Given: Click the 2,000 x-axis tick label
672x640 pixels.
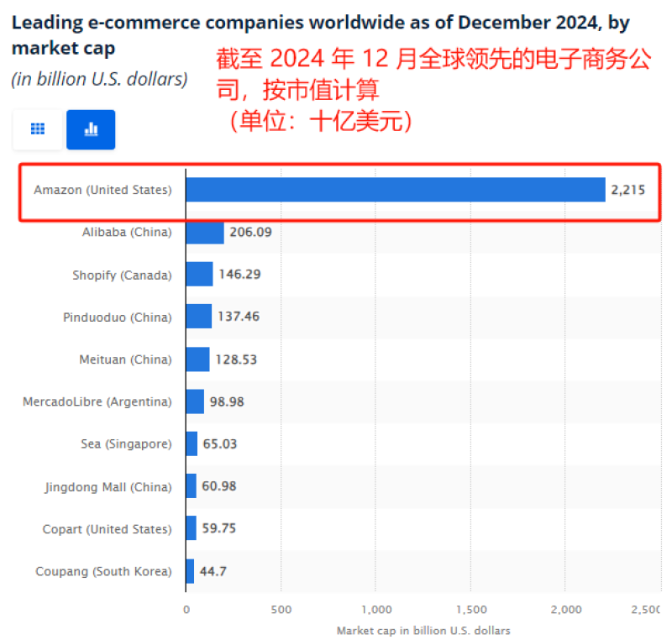Looking at the screenshot, I should 566,610.
